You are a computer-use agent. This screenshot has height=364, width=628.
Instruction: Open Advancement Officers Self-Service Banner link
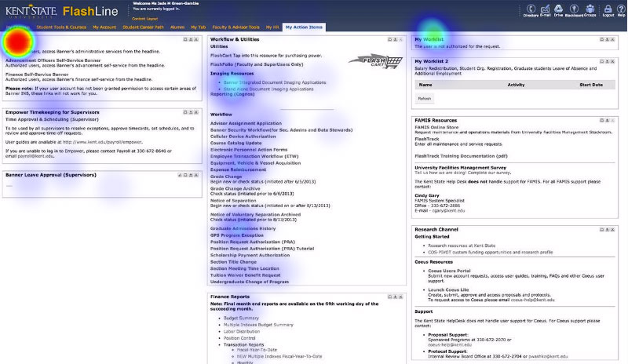tap(53, 60)
